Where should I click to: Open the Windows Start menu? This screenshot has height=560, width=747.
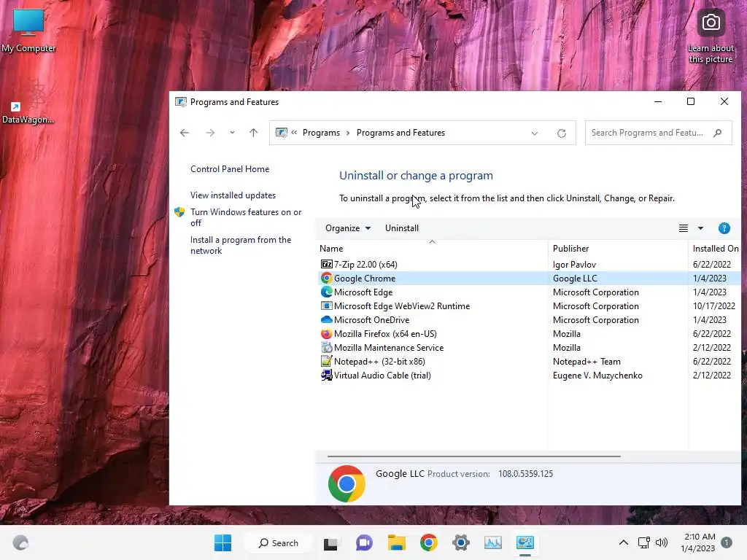pos(222,542)
